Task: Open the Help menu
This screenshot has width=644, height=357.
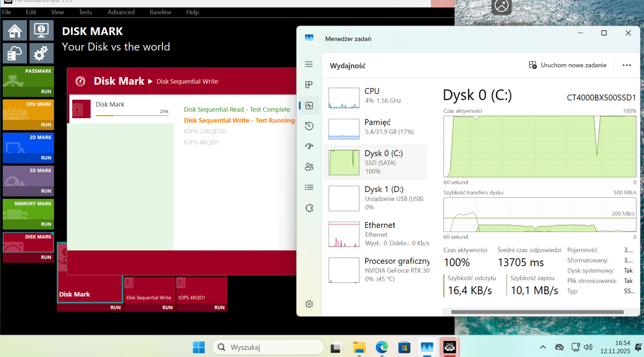Action: click(x=193, y=12)
